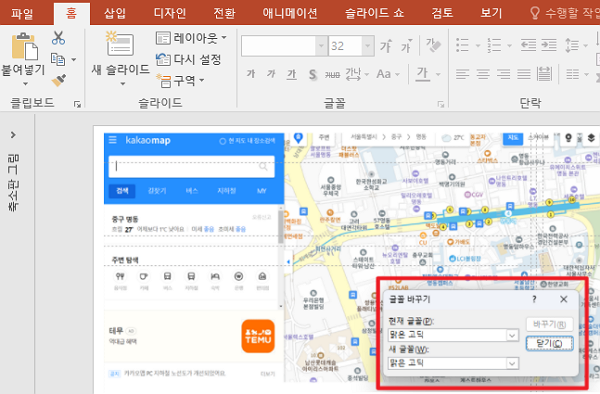Switch to the Review (검토) tab
Viewport: 600px width, 394px height.
pos(442,13)
